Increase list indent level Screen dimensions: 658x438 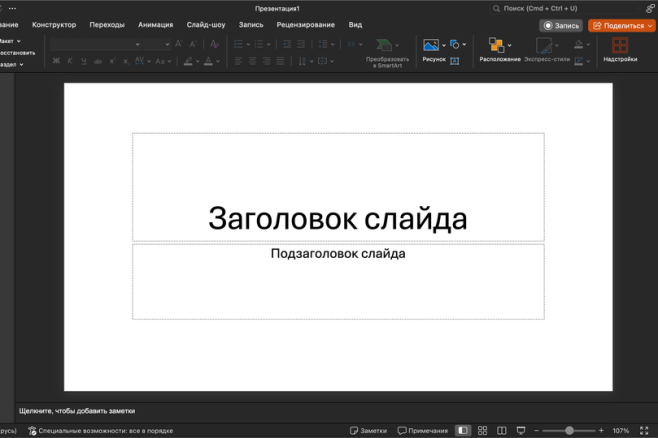point(301,44)
